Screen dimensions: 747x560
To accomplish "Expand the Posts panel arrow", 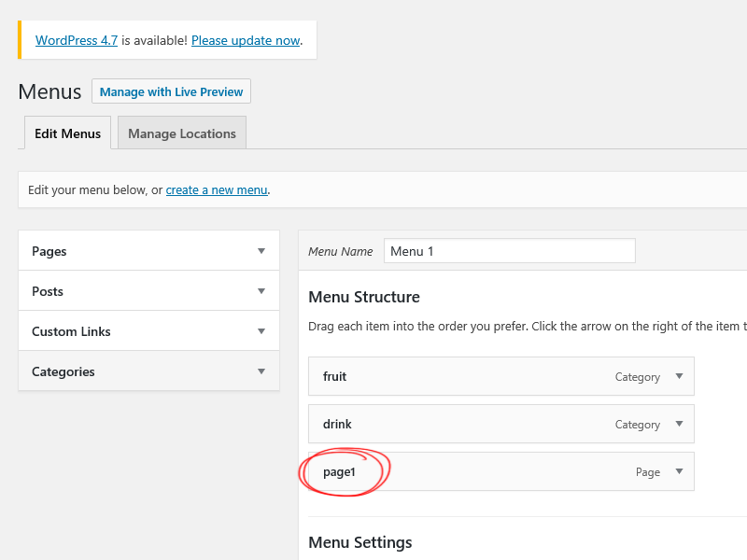I will (261, 291).
